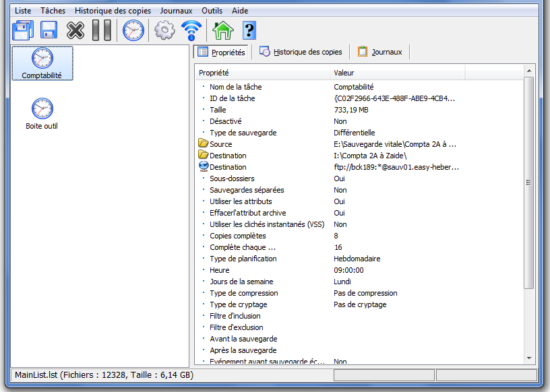Open Historique des copies in the menu bar
This screenshot has height=392, width=550.
(x=113, y=11)
